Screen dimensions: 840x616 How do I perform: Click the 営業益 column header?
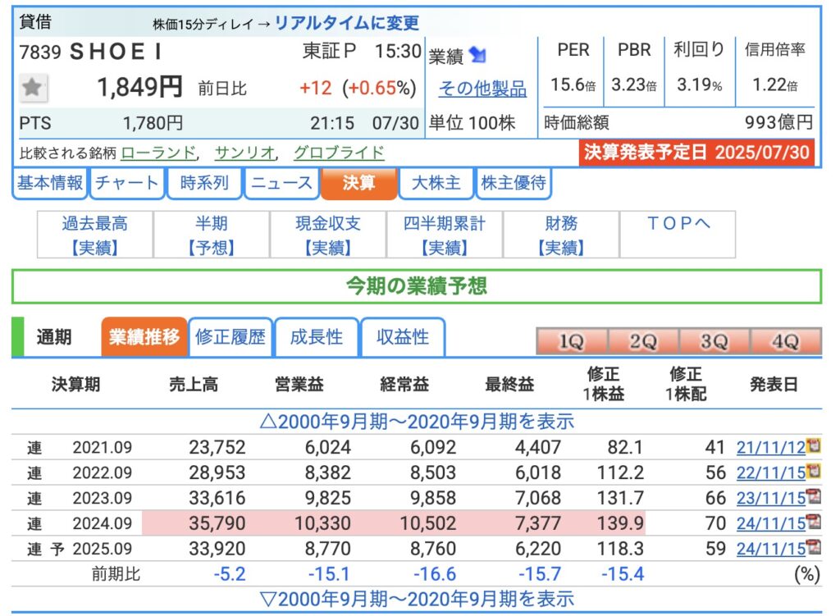tap(299, 384)
